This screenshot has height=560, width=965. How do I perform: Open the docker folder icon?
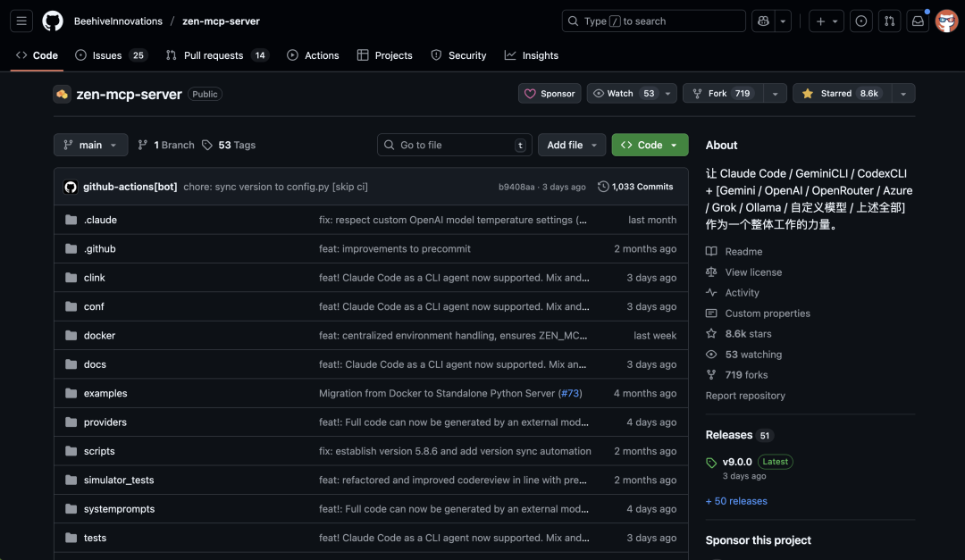tap(71, 336)
